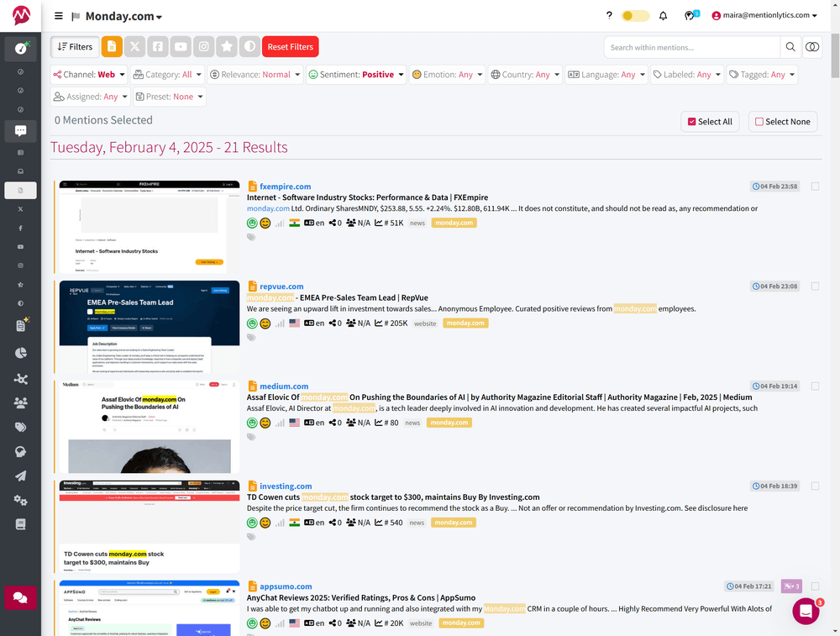This screenshot has width=840, height=636.
Task: Open the pie chart reports icon in sidebar
Action: coord(21,353)
